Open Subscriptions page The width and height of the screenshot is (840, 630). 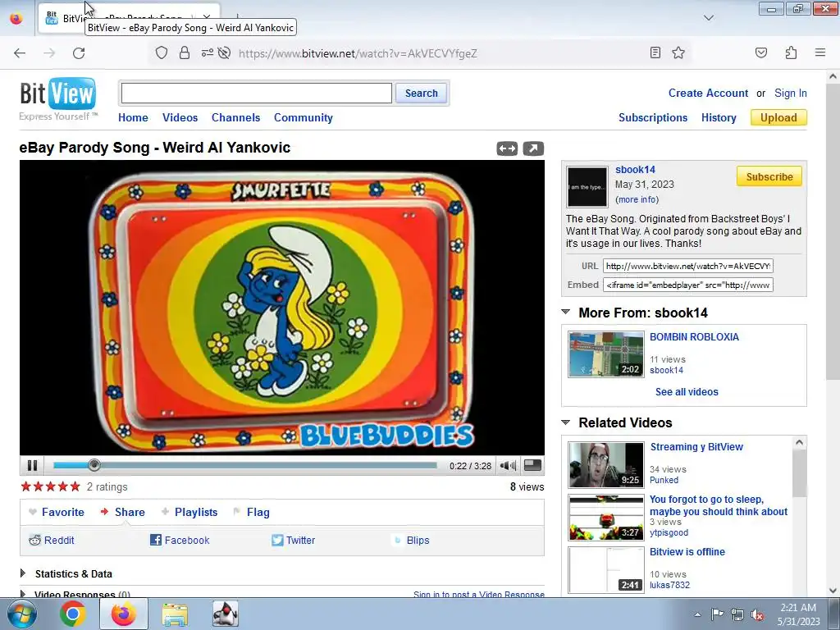tap(652, 117)
